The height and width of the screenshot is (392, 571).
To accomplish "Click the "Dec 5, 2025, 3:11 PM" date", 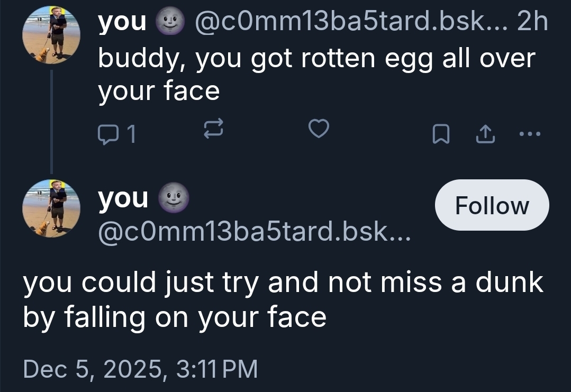I will (x=140, y=369).
